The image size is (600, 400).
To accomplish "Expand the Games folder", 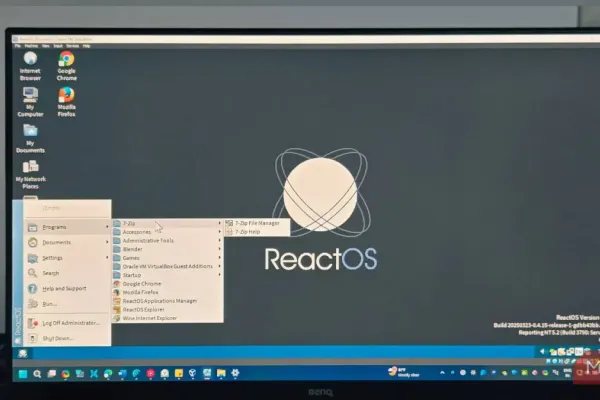I will pyautogui.click(x=168, y=258).
